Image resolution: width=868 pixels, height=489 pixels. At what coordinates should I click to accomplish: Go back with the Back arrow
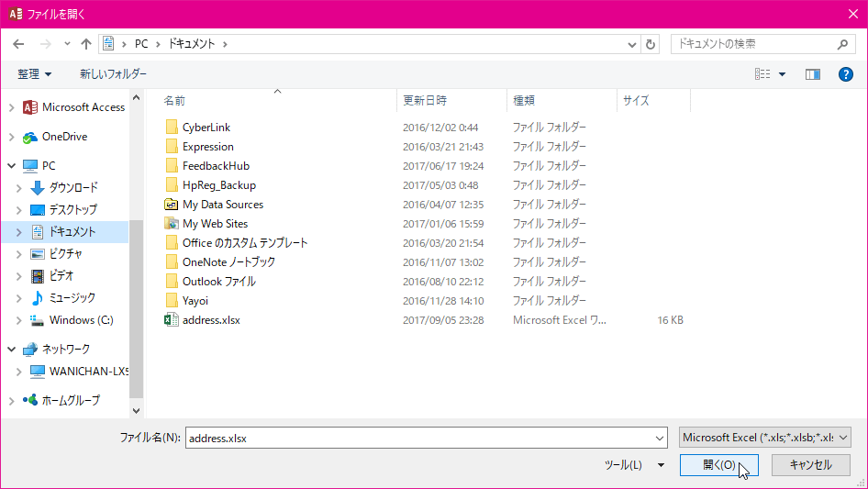pyautogui.click(x=18, y=44)
